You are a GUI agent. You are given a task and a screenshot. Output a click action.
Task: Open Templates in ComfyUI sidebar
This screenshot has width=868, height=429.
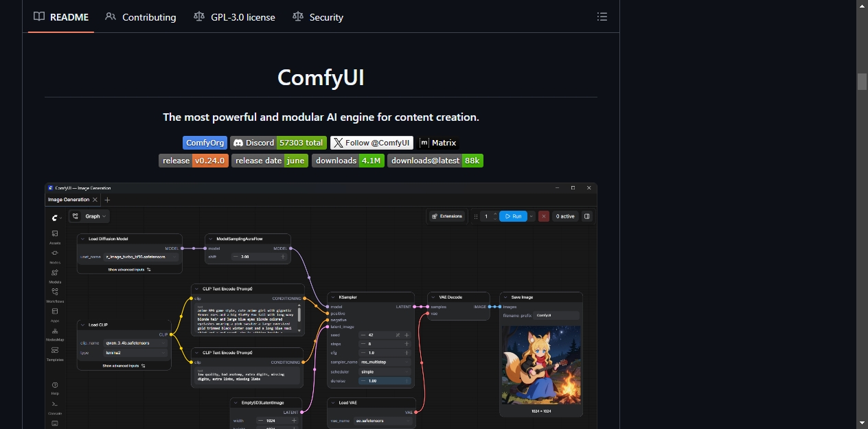[x=55, y=353]
